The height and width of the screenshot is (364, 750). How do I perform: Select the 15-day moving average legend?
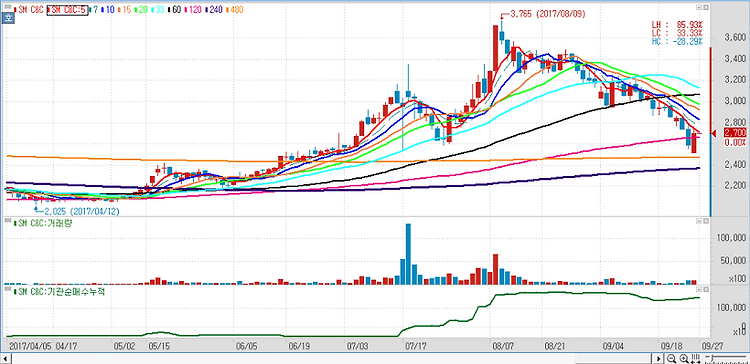click(124, 10)
